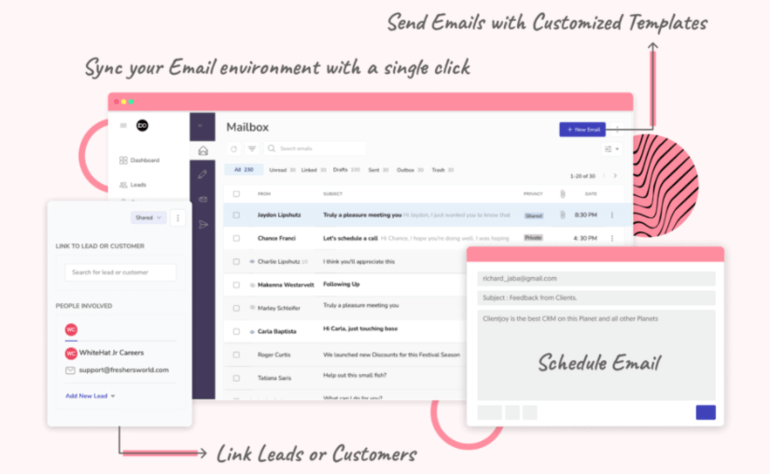The height and width of the screenshot is (474, 770).
Task: Switch to the All tab
Action: pos(244,169)
